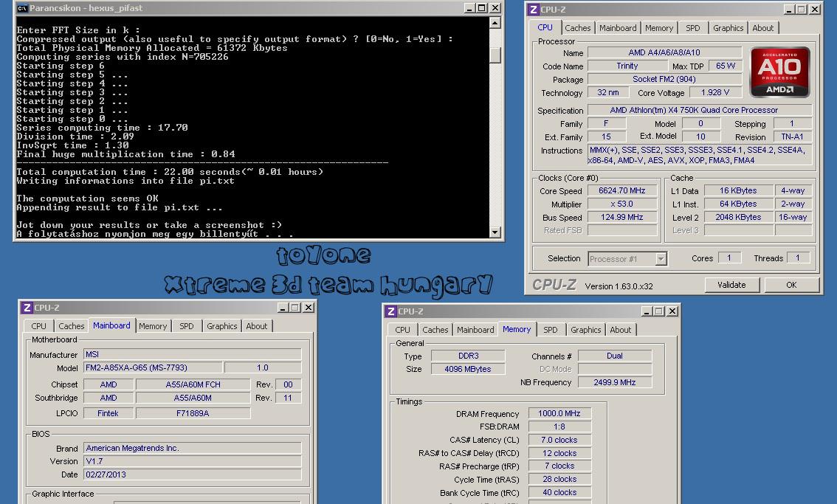This screenshot has width=837, height=504.
Task: Click the AMD A10 processor logo
Action: point(780,72)
